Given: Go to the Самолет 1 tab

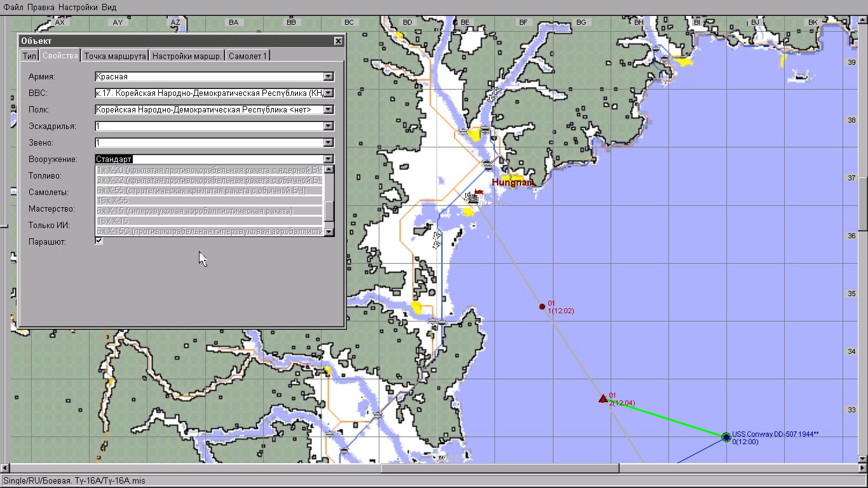Looking at the screenshot, I should (x=248, y=56).
